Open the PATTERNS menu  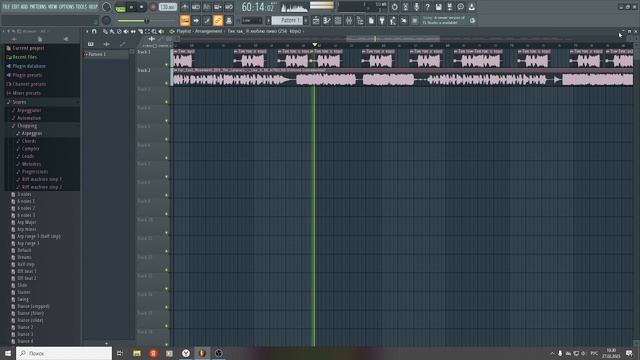[37, 7]
